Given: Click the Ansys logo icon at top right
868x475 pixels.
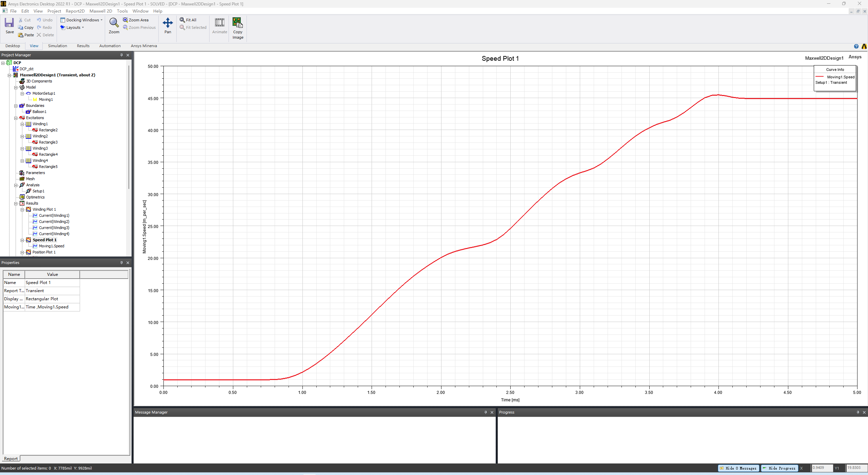Looking at the screenshot, I should click(x=864, y=46).
